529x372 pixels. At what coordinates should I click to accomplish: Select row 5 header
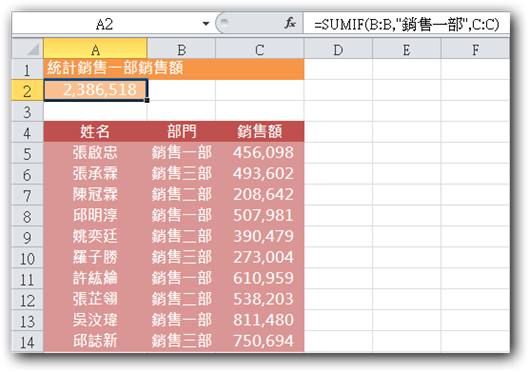pos(28,153)
